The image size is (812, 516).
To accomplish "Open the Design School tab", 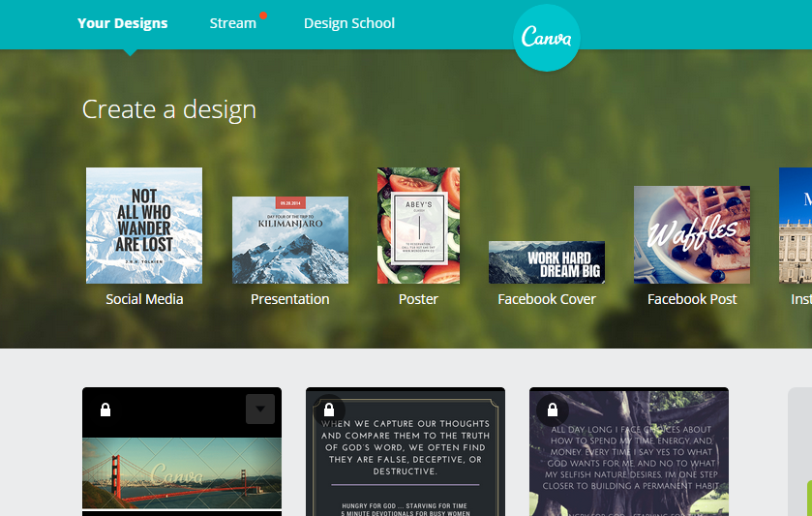I will coord(349,23).
